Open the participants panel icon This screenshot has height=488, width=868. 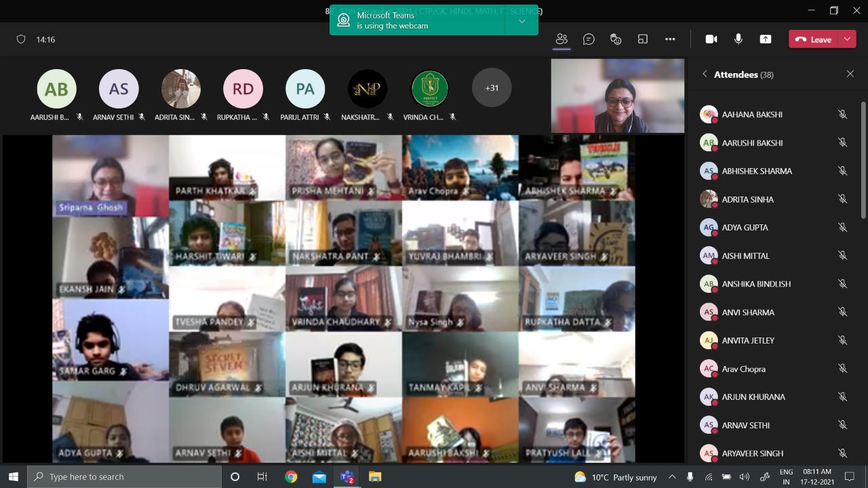(x=561, y=39)
